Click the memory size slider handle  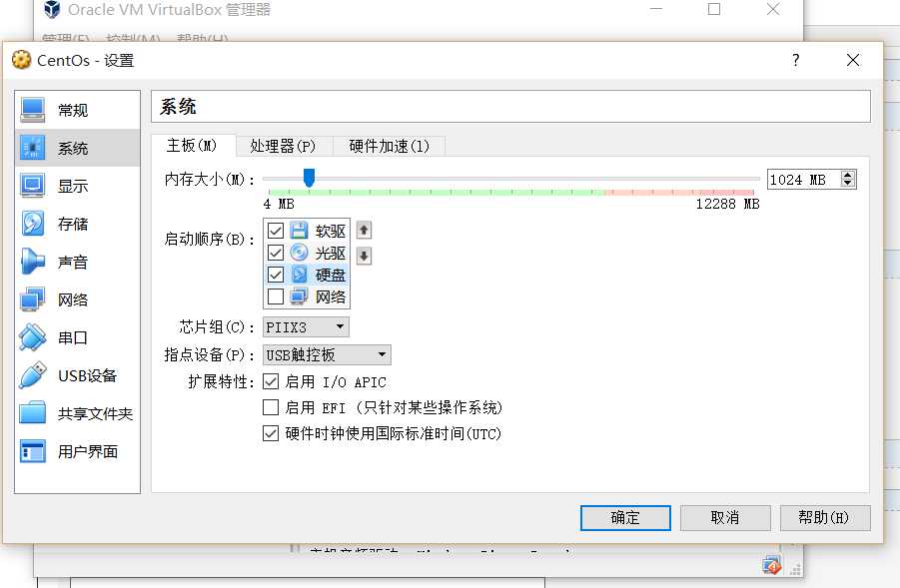(309, 178)
